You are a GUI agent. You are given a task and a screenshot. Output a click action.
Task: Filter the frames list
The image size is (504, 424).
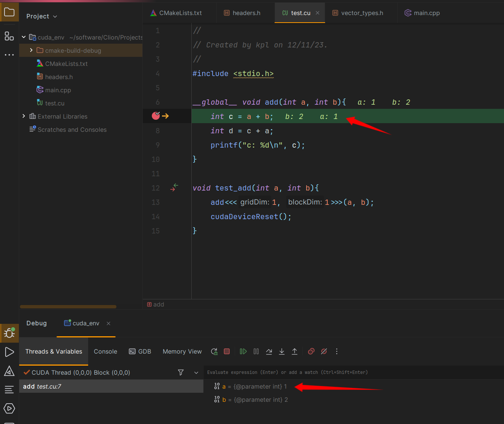(181, 372)
